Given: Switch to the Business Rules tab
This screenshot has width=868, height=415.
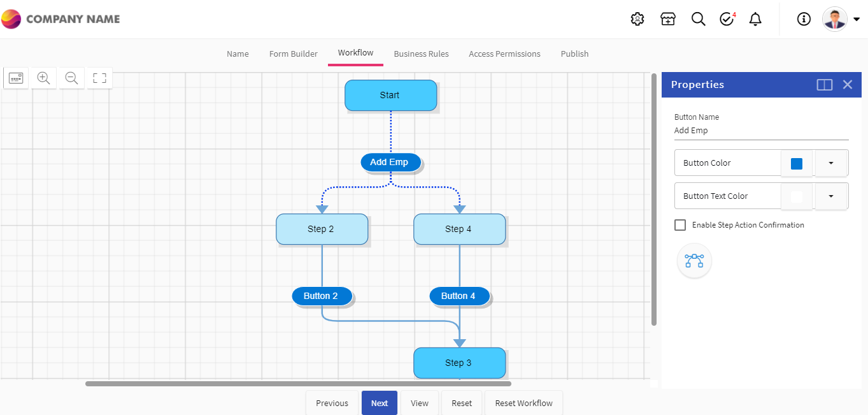Looking at the screenshot, I should [x=421, y=54].
